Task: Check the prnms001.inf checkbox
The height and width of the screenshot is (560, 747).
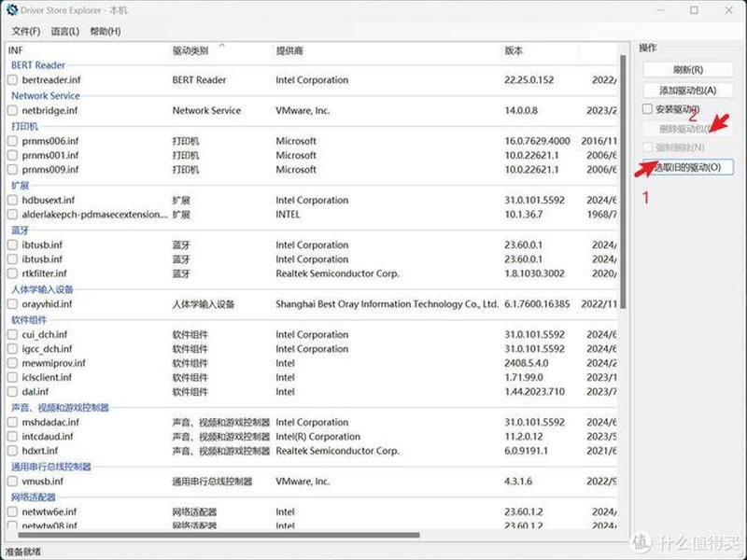Action: (12, 155)
